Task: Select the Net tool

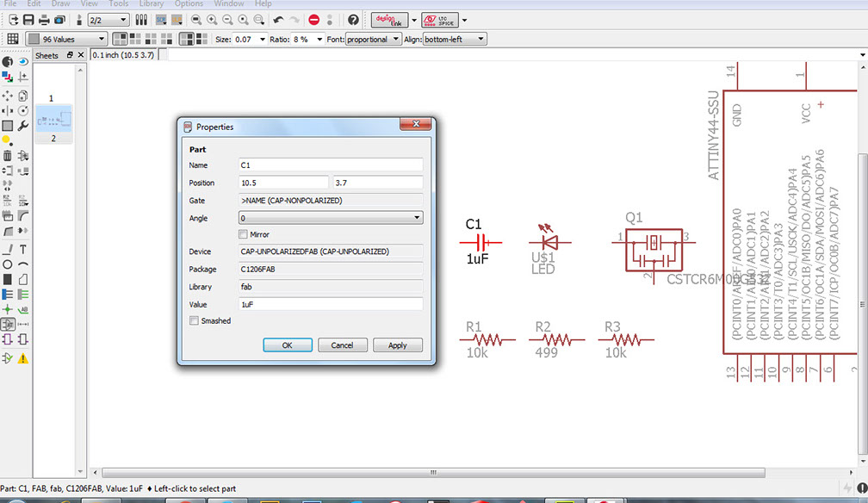Action: (22, 295)
